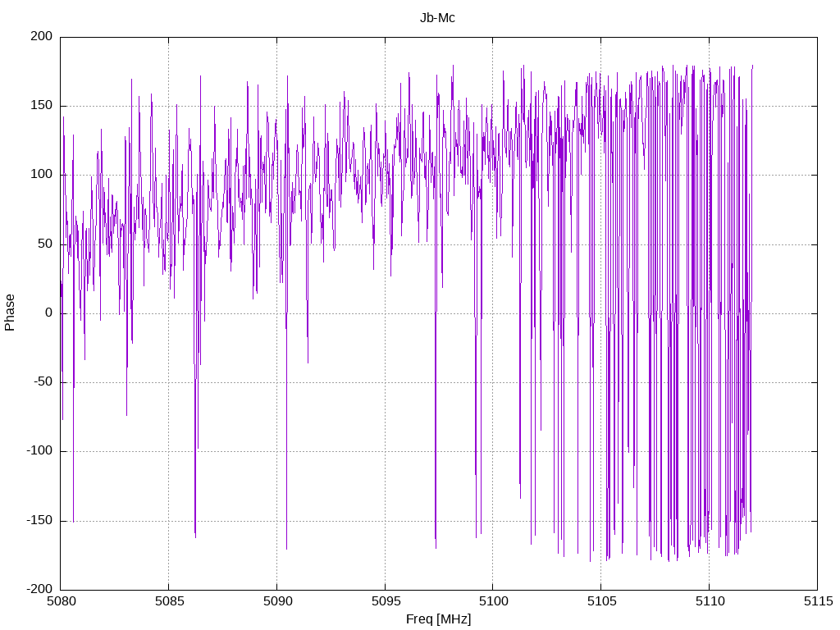Click the 5105 x-axis tick label
This screenshot has height=630, width=840.
point(601,601)
